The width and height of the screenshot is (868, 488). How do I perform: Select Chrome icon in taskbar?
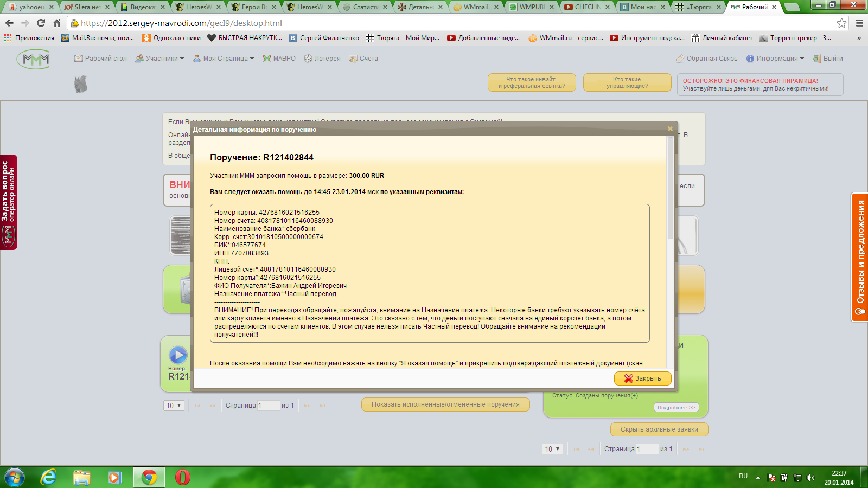[x=149, y=477]
